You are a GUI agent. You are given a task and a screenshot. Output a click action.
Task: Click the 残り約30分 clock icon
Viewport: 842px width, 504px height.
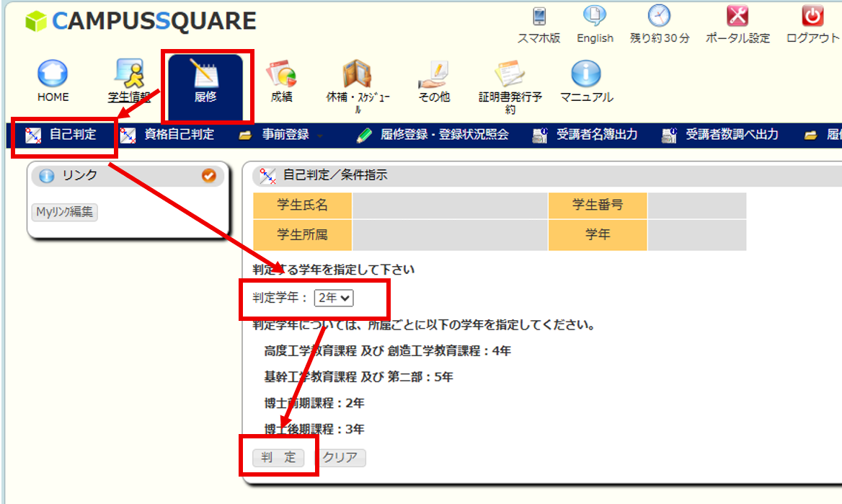tap(659, 16)
